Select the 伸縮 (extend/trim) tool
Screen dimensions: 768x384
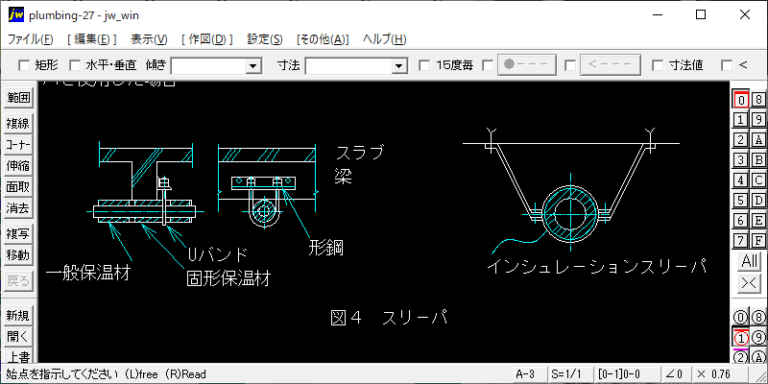coord(18,166)
